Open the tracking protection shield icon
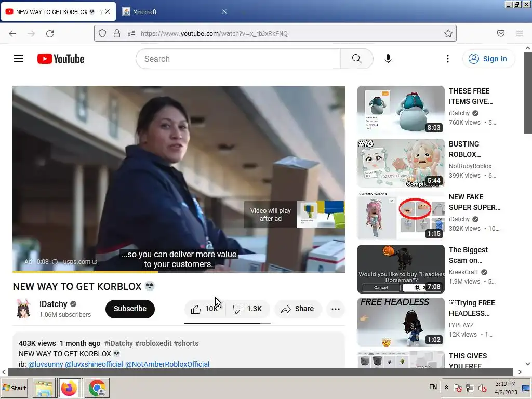 (x=102, y=33)
